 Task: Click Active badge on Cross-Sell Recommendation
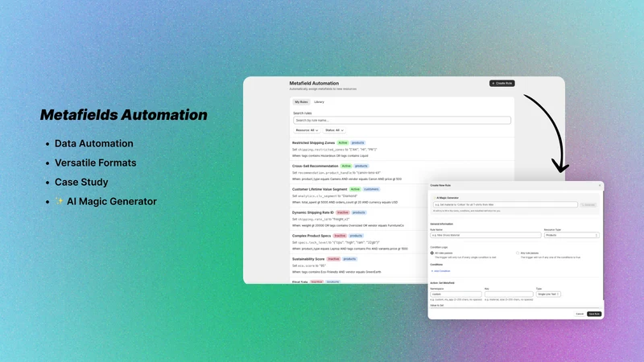pos(346,166)
